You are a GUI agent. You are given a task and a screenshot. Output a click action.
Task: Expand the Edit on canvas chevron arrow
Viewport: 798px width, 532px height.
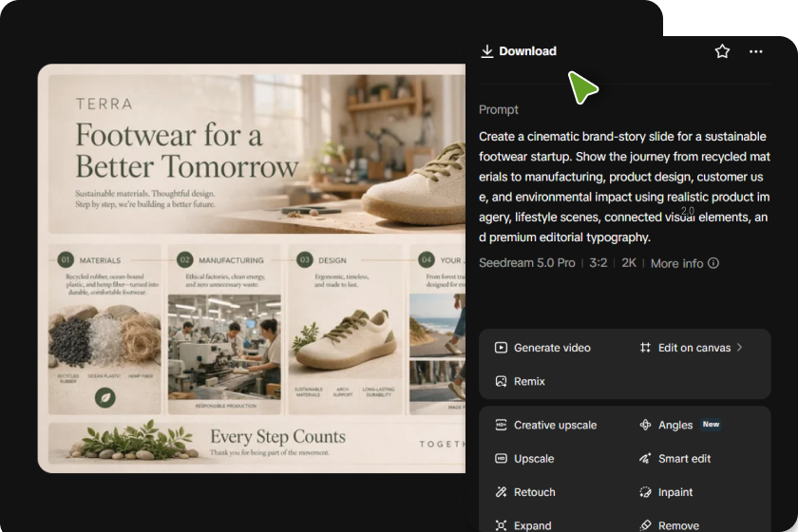(x=739, y=347)
